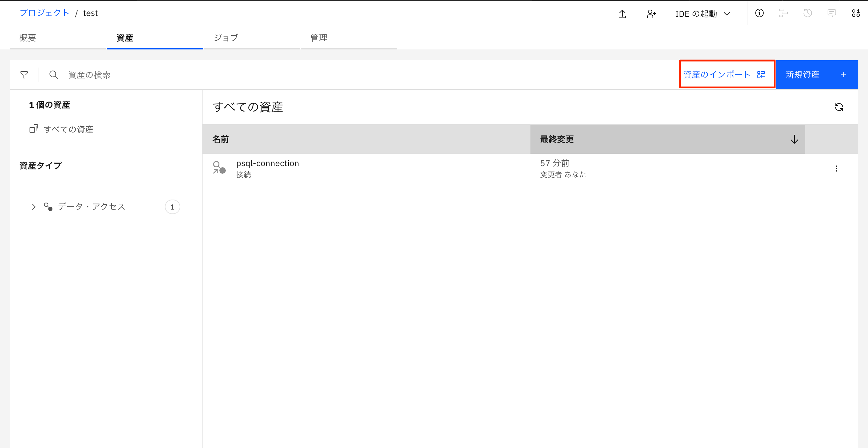Switch to the 管理 tab
868x448 pixels.
(319, 37)
